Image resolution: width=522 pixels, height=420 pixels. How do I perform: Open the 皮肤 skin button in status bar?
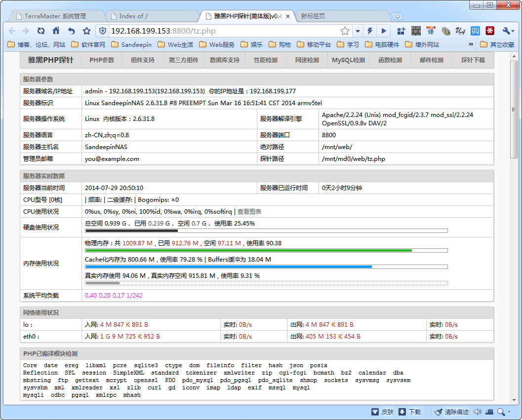click(x=383, y=412)
